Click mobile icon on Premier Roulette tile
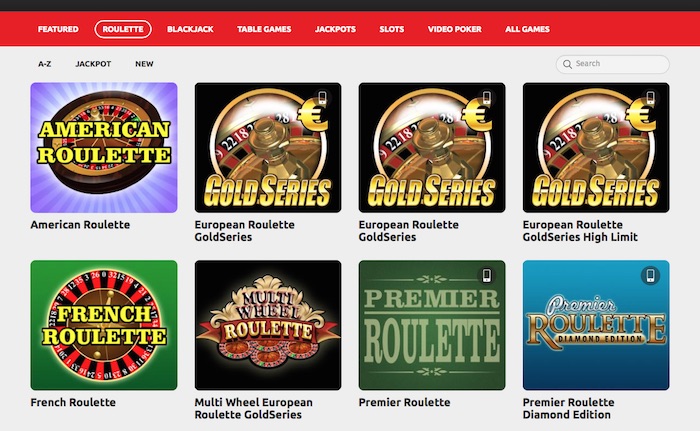The height and width of the screenshot is (431, 700). (x=487, y=275)
